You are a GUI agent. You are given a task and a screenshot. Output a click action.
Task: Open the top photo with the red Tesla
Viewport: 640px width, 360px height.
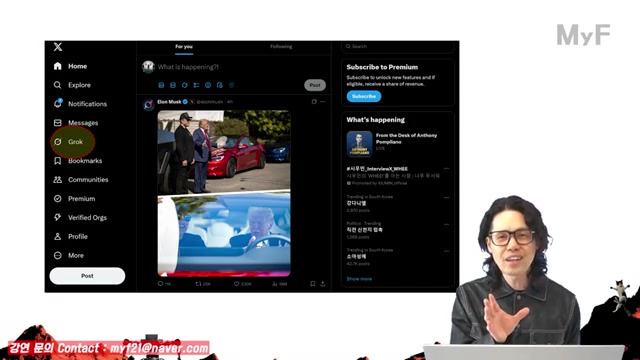click(x=224, y=151)
